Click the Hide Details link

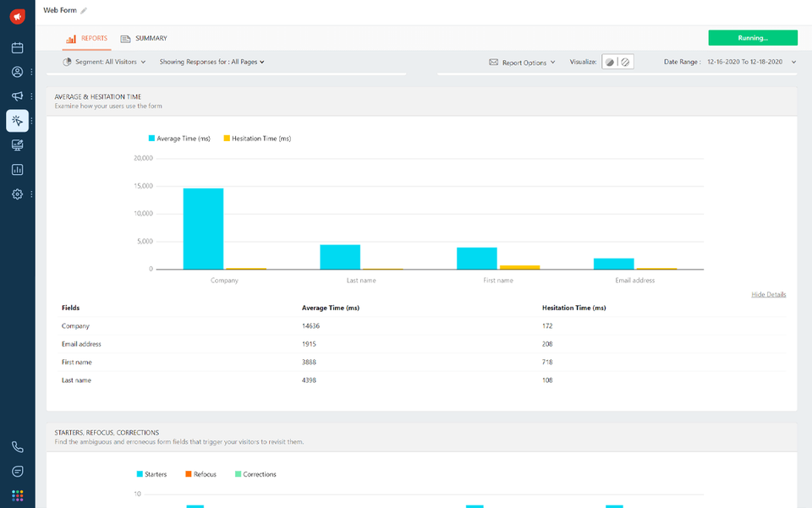point(768,295)
